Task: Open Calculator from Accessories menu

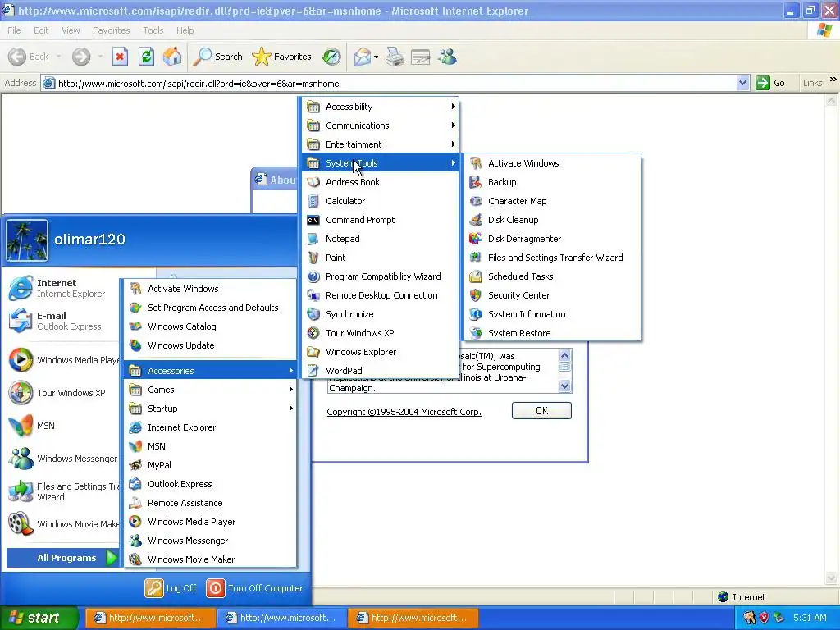Action: 381,201
